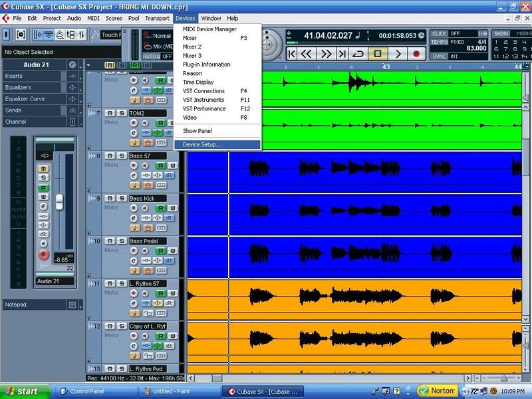Open the edit channel settings for Bass 57
The width and height of the screenshot is (532, 399).
point(134,176)
